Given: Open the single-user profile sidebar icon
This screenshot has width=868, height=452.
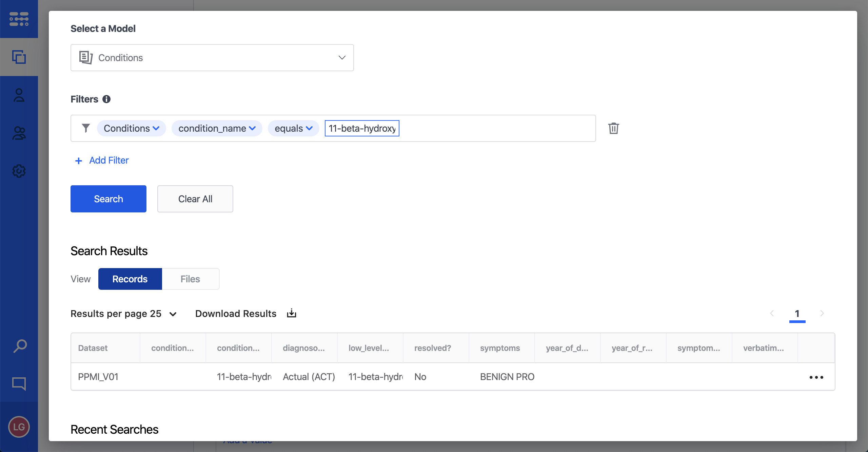Looking at the screenshot, I should click(x=19, y=95).
